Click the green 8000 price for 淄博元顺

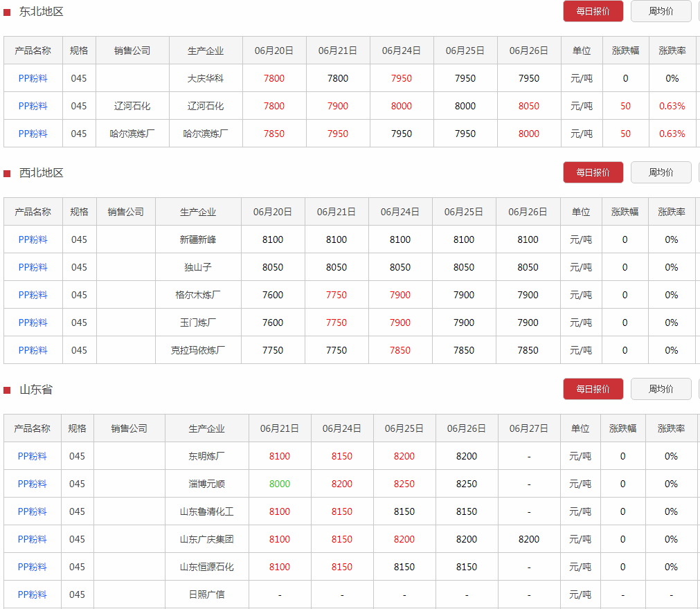[280, 484]
